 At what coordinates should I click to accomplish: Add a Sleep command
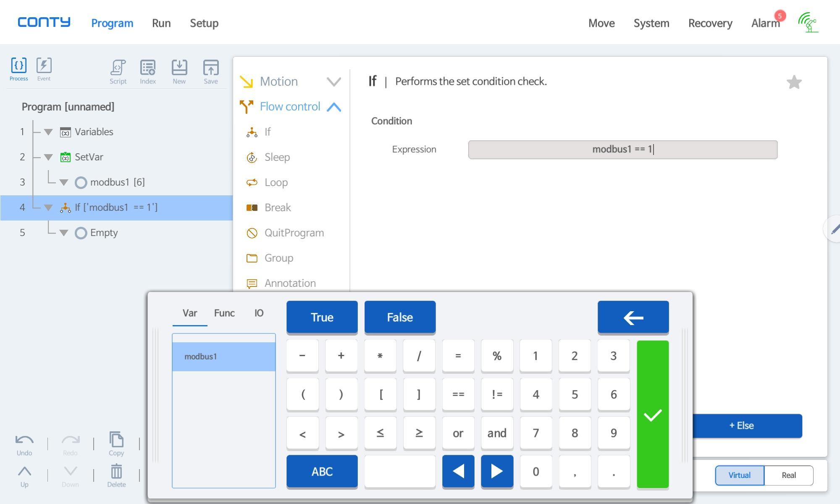268,157
